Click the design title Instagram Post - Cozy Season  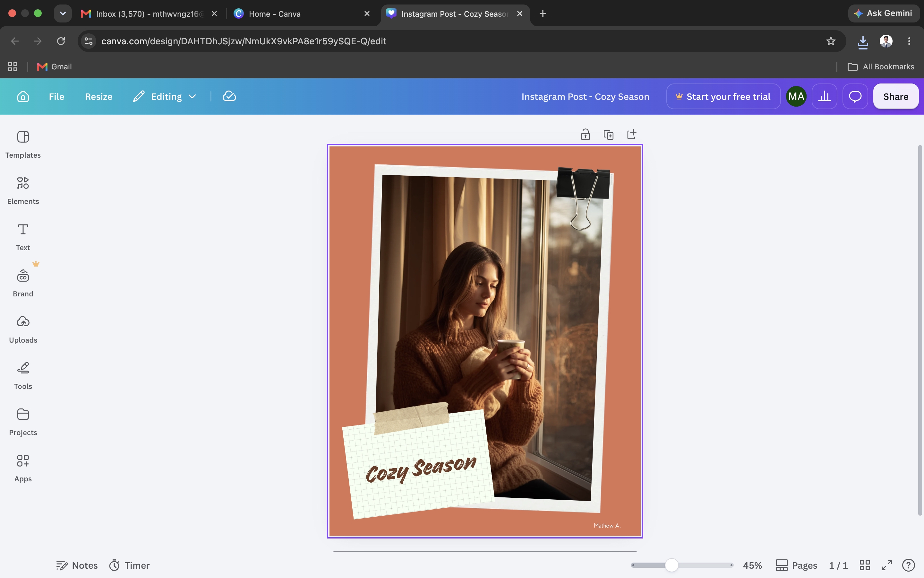pyautogui.click(x=585, y=96)
